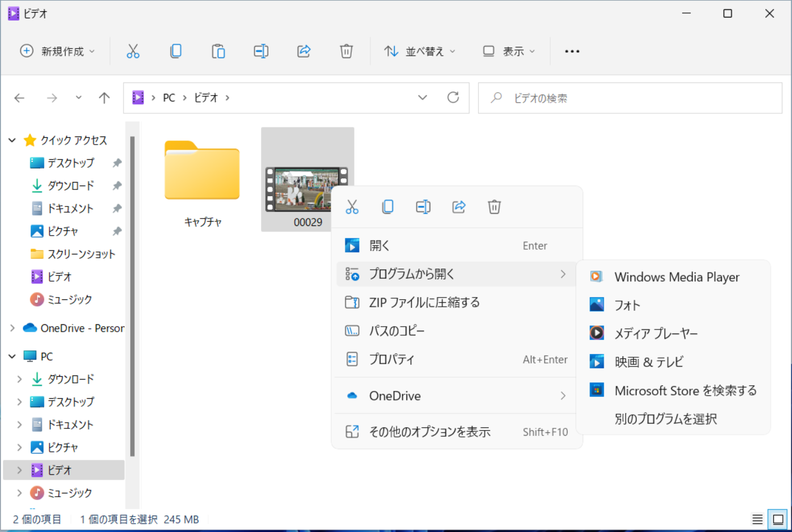Screen dimensions: 792x532
Task: Open with 映画 & テレビ
Action: [674, 362]
